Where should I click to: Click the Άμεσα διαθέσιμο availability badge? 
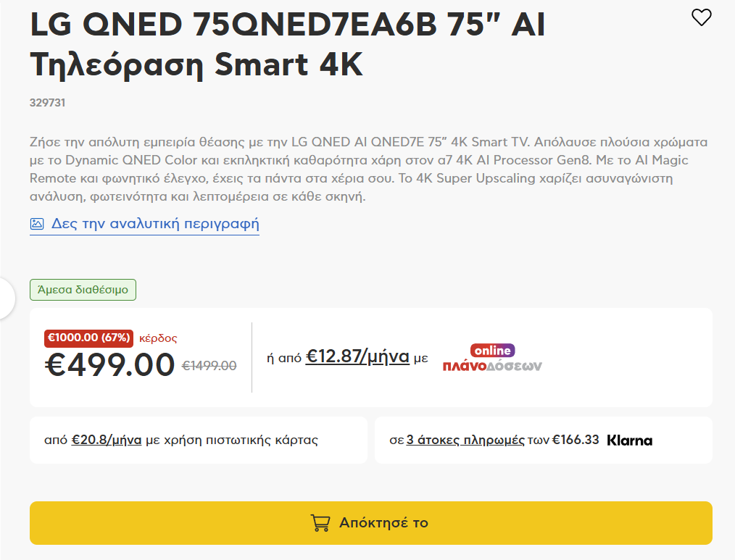point(83,290)
